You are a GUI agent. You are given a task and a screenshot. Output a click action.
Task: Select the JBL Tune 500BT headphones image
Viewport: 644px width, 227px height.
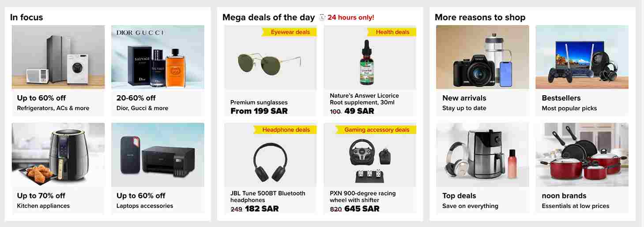(270, 161)
